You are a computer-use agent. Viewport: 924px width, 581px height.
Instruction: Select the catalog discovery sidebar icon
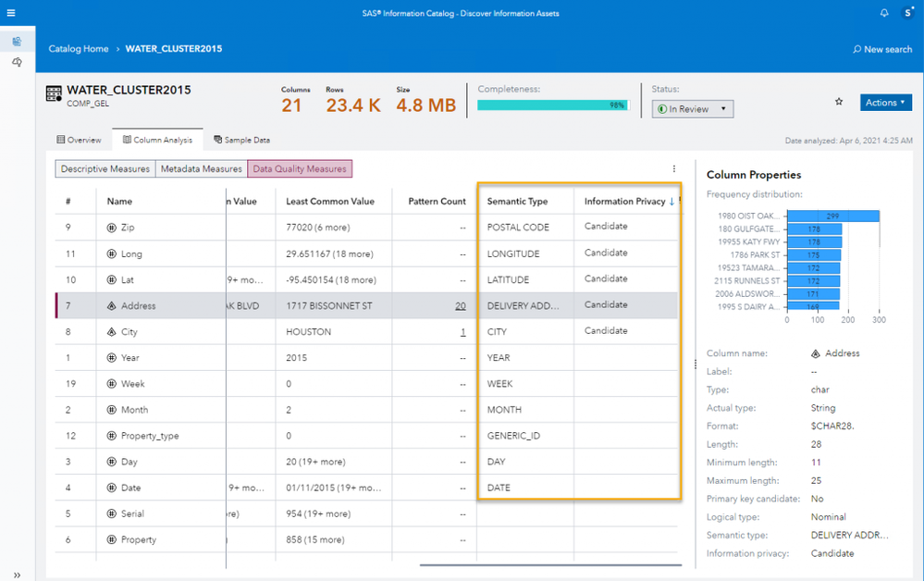click(x=17, y=42)
